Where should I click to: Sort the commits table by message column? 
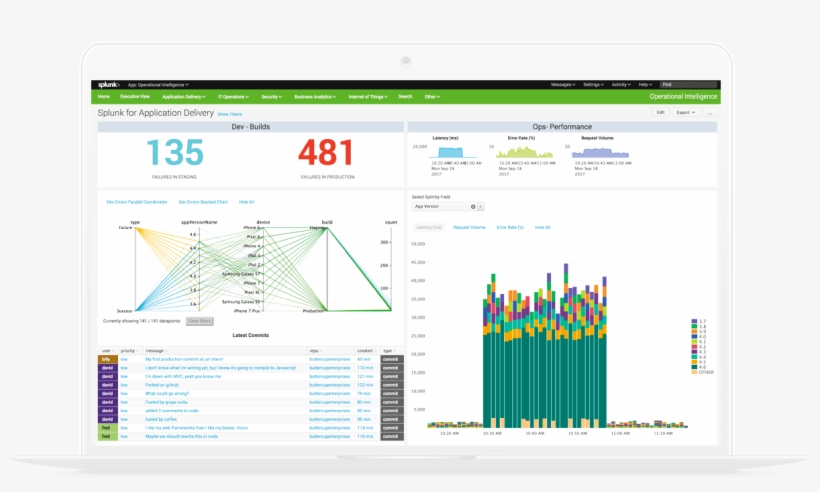[156, 351]
